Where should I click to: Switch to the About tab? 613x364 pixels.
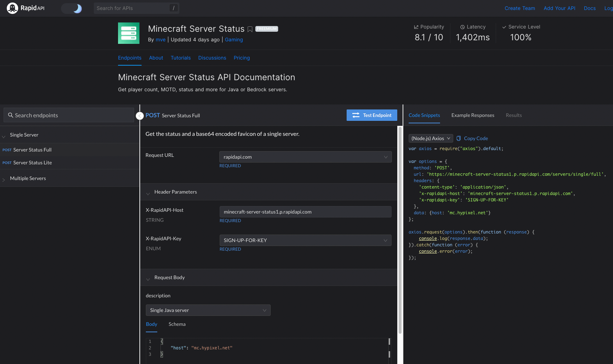pos(156,58)
